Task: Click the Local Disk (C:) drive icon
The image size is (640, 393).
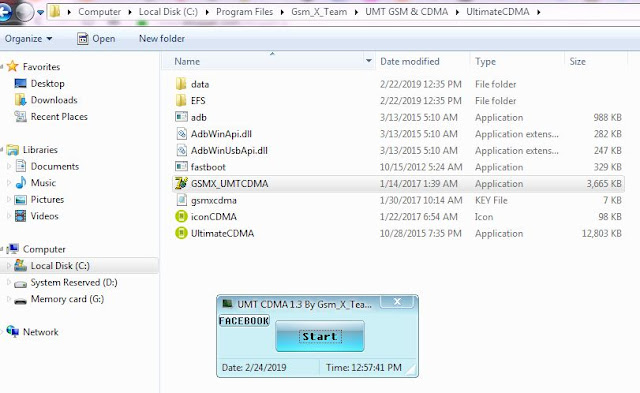Action: coord(20,265)
